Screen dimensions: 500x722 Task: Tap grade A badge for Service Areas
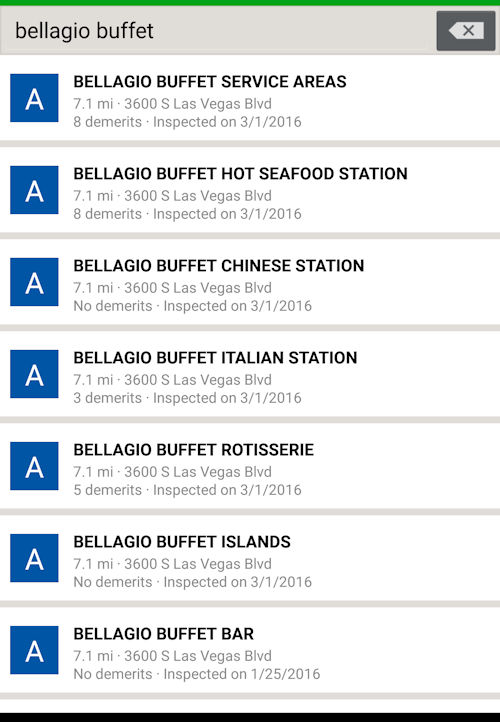point(34,98)
